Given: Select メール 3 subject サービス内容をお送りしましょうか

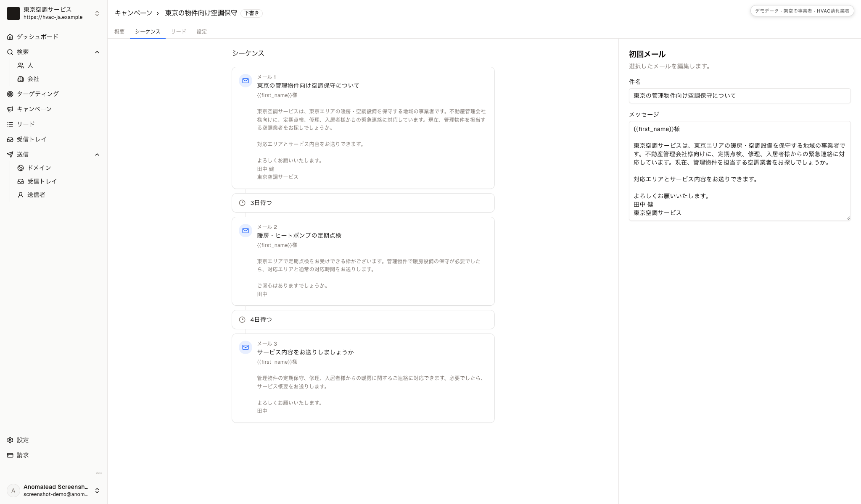Looking at the screenshot, I should tap(306, 352).
